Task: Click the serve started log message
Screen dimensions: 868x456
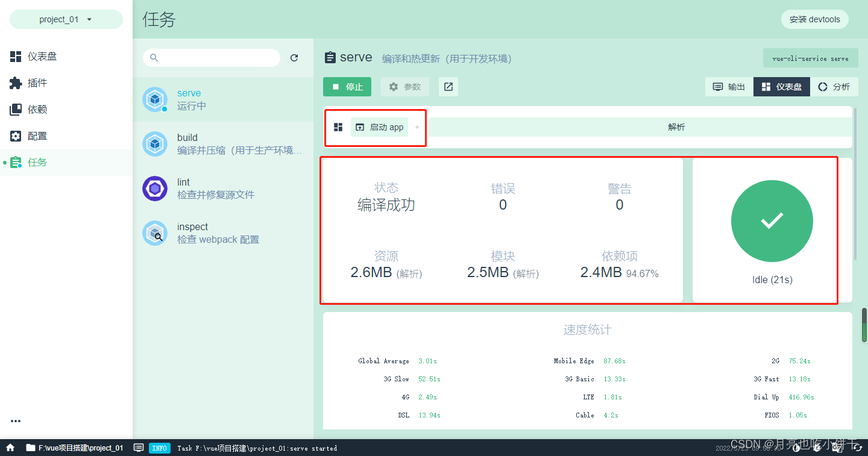Action: 257,448
